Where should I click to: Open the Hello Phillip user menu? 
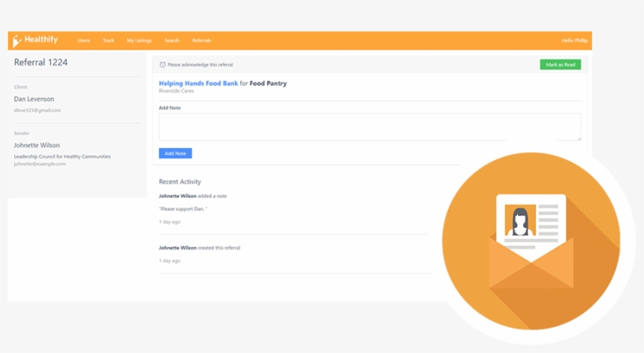[x=573, y=41]
